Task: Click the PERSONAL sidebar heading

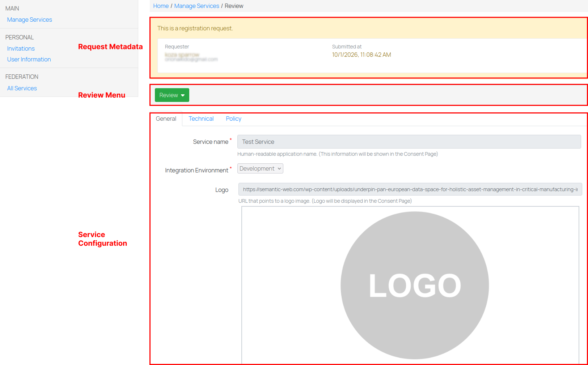Action: tap(20, 37)
